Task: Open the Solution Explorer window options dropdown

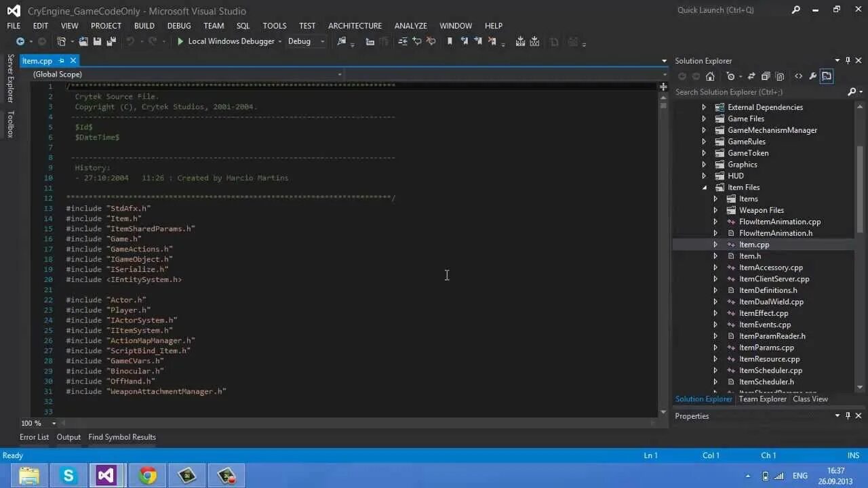Action: click(837, 61)
